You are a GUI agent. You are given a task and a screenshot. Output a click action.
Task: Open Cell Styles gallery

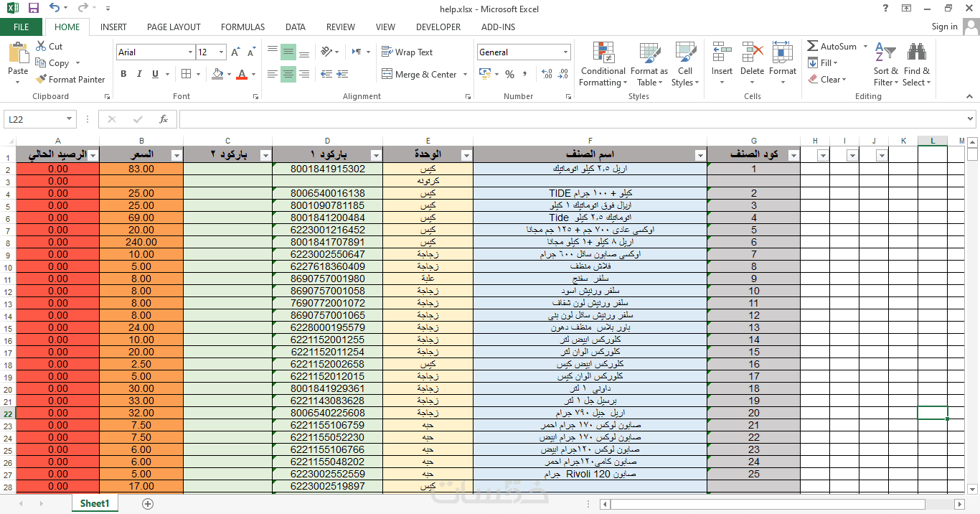[x=685, y=65]
